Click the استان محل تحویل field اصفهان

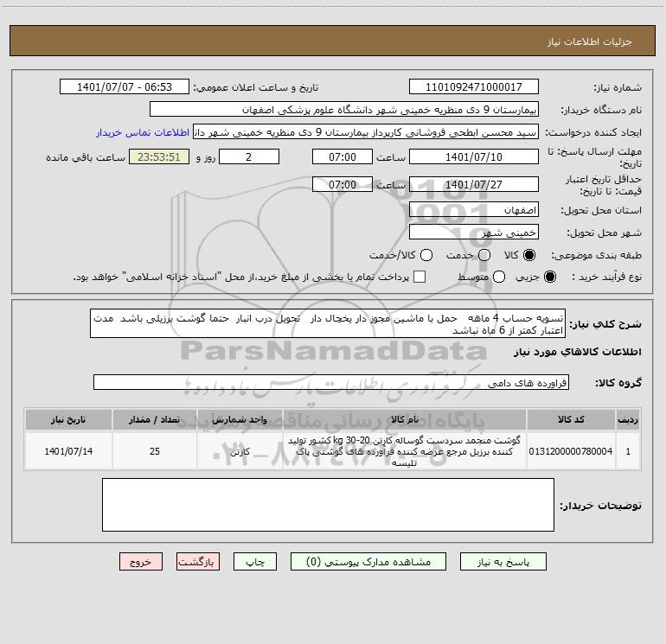(x=474, y=209)
